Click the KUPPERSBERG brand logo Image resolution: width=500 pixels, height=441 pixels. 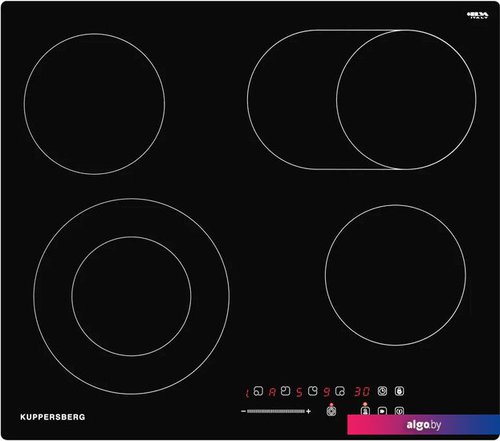point(53,417)
